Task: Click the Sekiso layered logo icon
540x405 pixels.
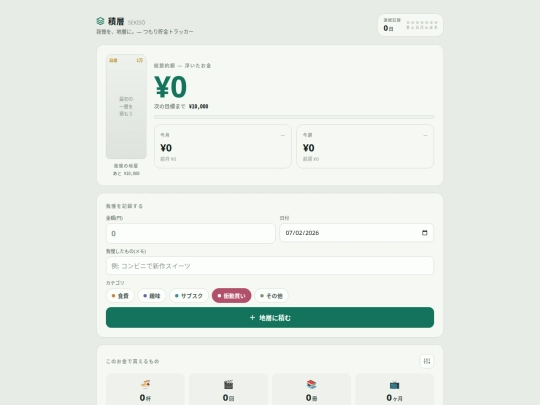Action: 100,21
